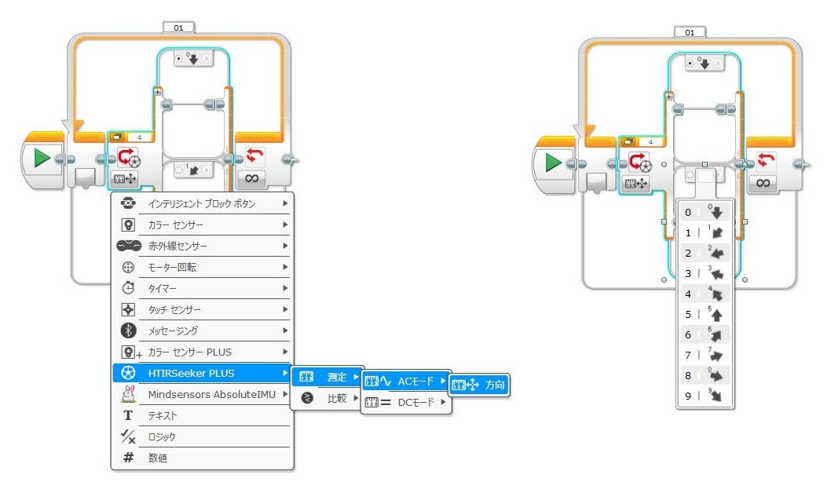The height and width of the screenshot is (504, 831).
Task: Choose direction value 8 in list
Action: pos(705,376)
